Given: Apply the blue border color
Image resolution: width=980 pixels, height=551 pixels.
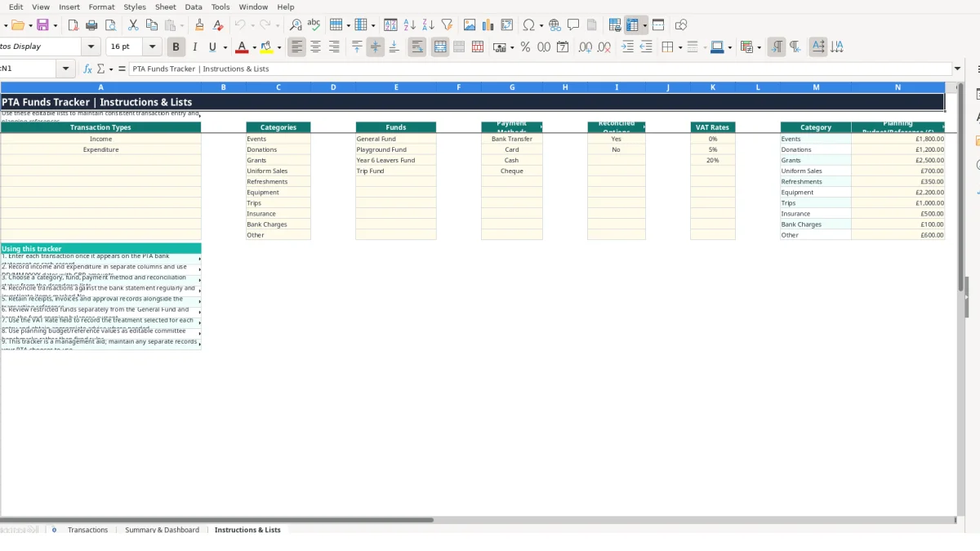Looking at the screenshot, I should [x=717, y=47].
